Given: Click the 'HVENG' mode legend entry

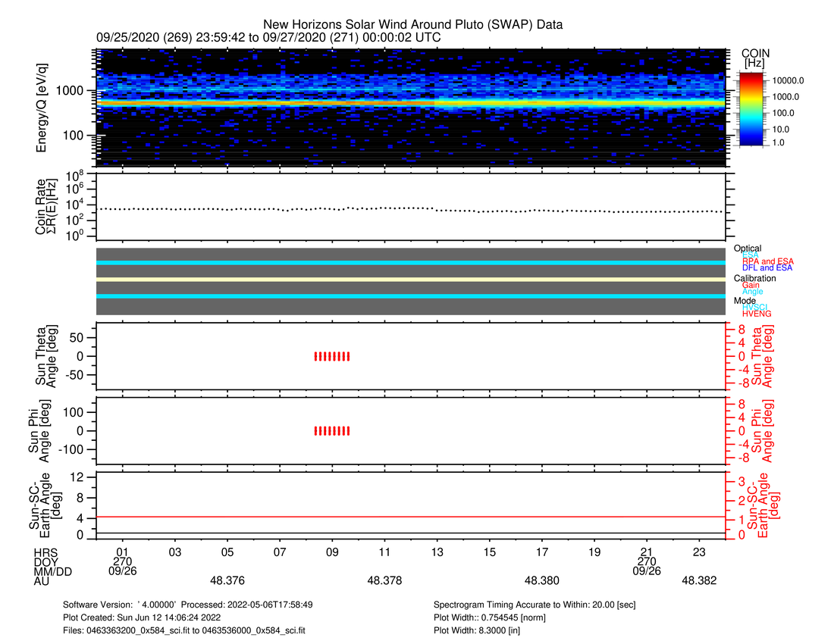Looking at the screenshot, I should point(757,314).
